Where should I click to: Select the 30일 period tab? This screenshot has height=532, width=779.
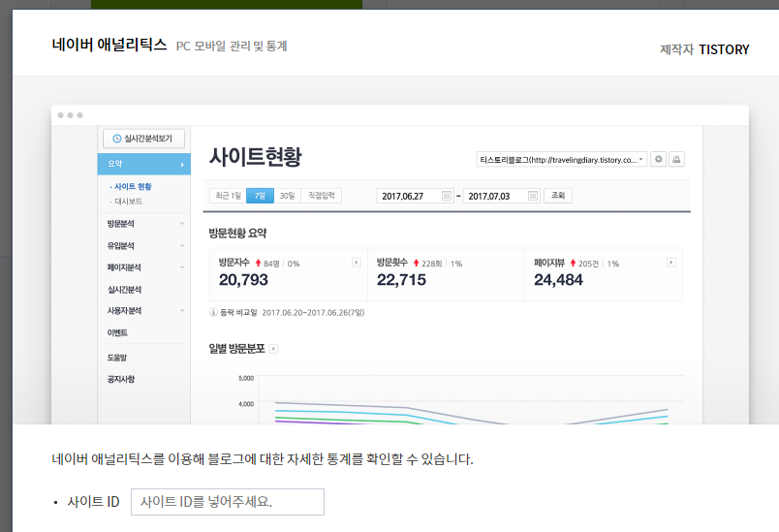pyautogui.click(x=287, y=196)
